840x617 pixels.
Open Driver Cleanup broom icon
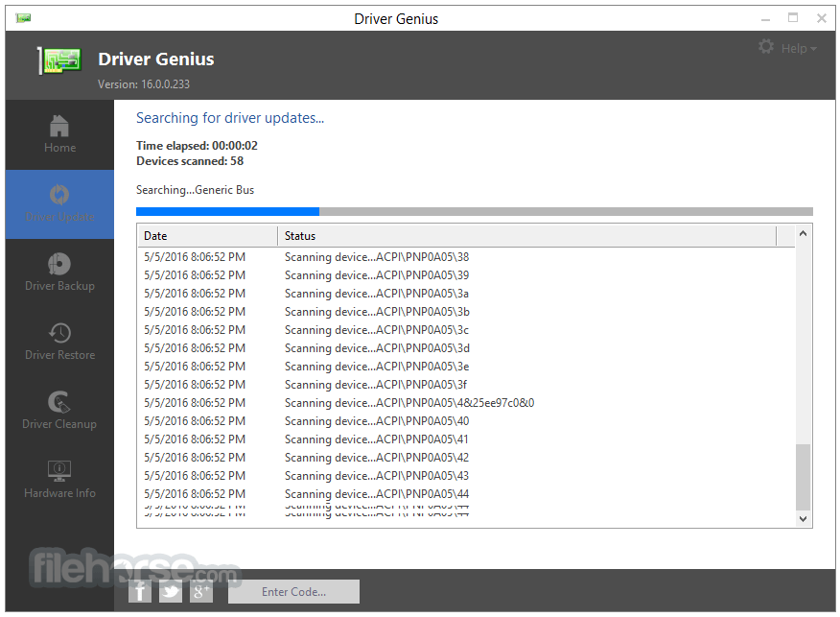pyautogui.click(x=59, y=402)
